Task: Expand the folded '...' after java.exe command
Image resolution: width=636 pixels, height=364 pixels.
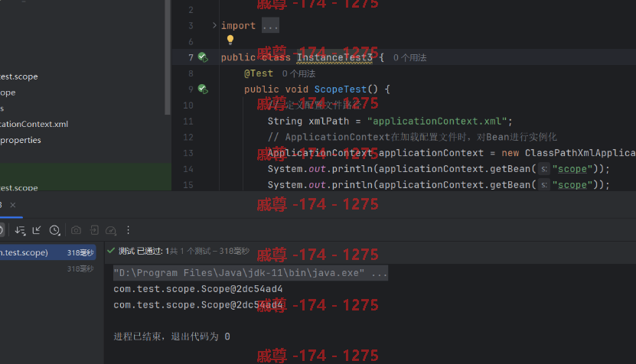Action: coord(380,273)
